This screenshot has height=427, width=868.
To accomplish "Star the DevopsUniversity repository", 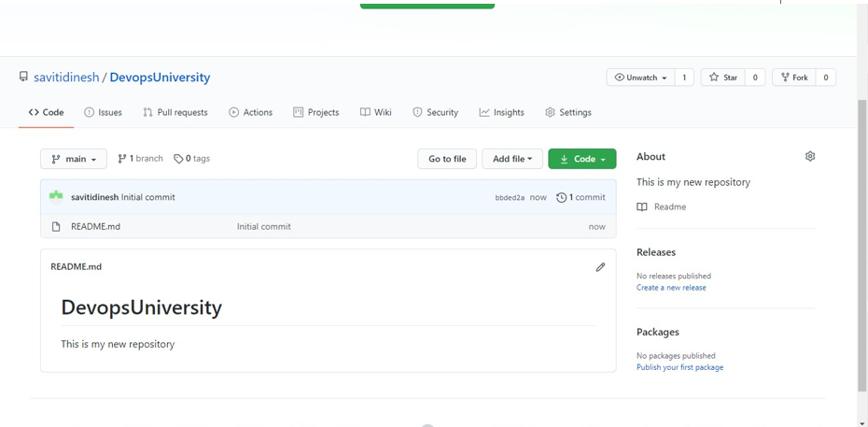I will (722, 78).
